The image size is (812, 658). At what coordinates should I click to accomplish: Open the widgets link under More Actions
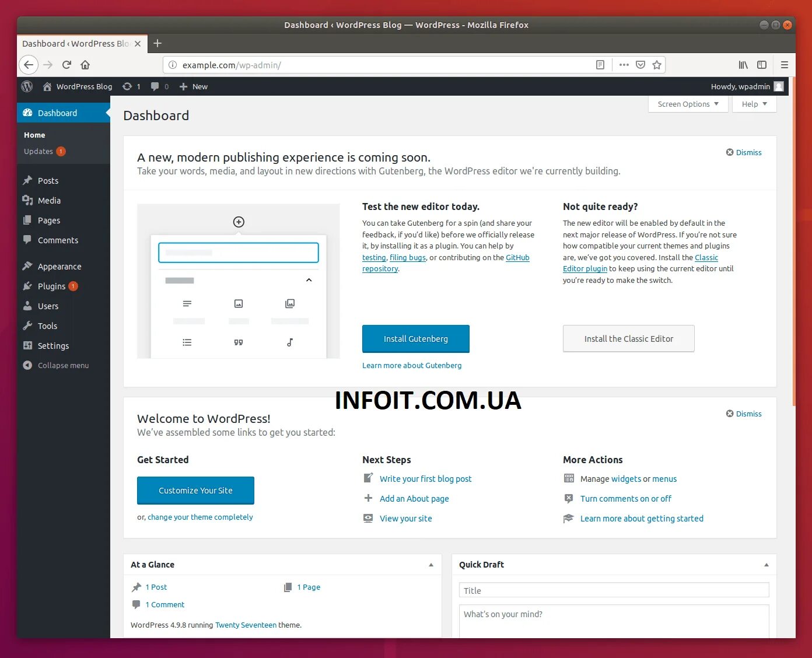[x=626, y=479]
